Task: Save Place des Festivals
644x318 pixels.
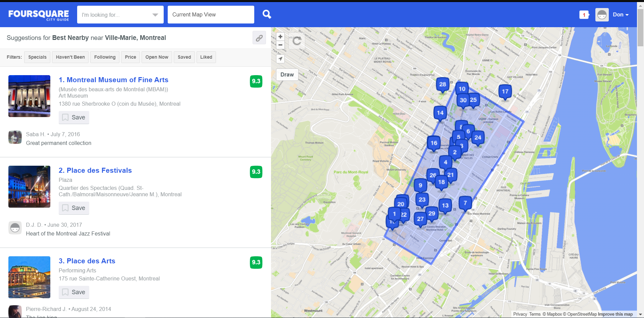Action: pos(74,208)
